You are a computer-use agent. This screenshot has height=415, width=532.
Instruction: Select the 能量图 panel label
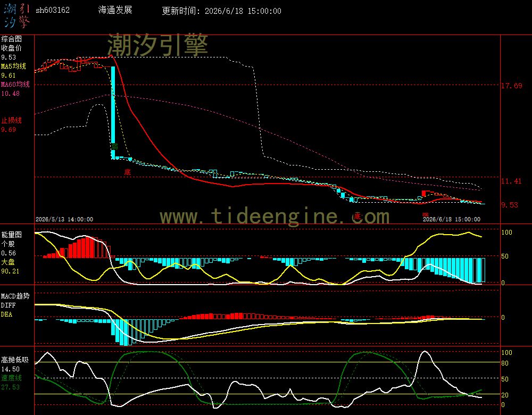point(12,235)
